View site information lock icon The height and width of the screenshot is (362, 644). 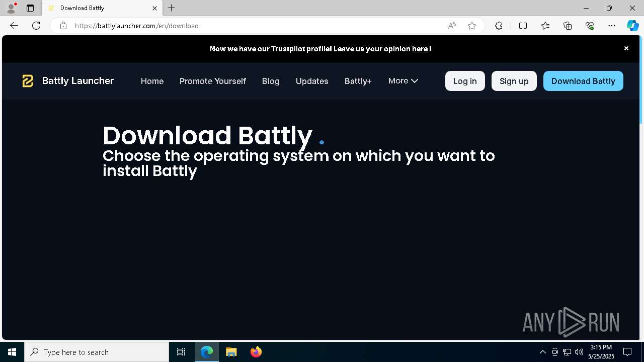pyautogui.click(x=63, y=26)
